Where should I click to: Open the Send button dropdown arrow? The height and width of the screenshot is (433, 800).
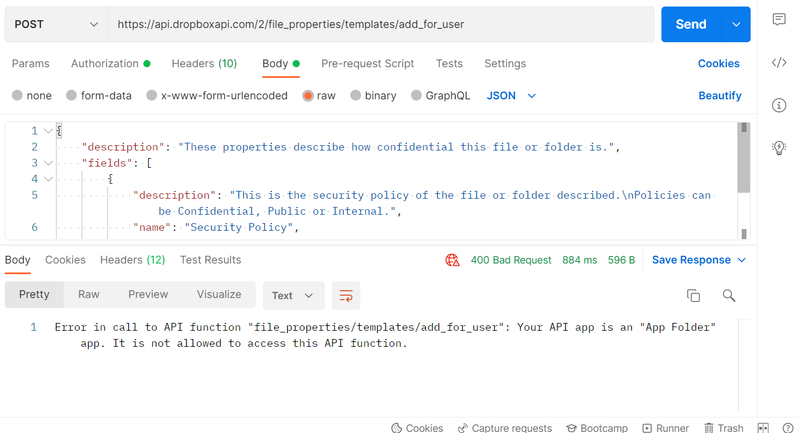tap(736, 24)
